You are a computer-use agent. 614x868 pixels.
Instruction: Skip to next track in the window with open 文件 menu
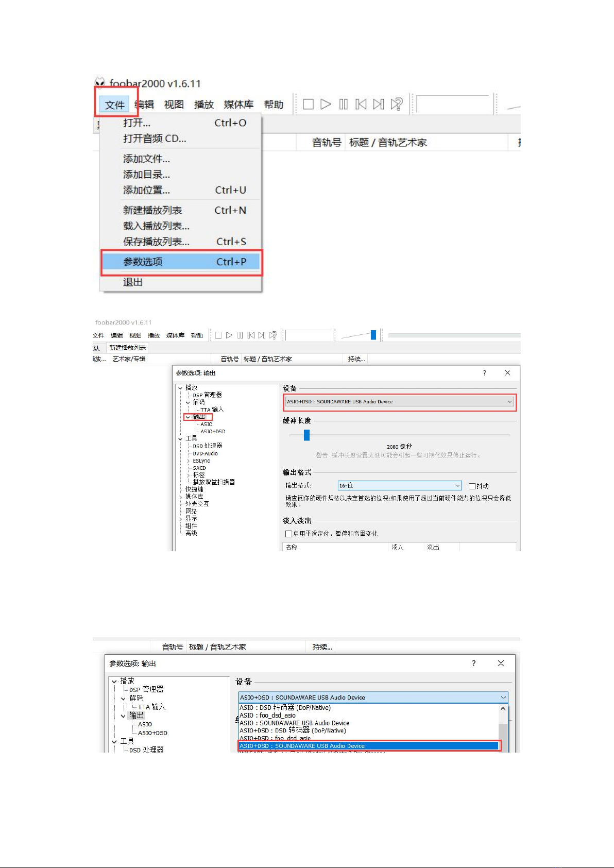(379, 104)
